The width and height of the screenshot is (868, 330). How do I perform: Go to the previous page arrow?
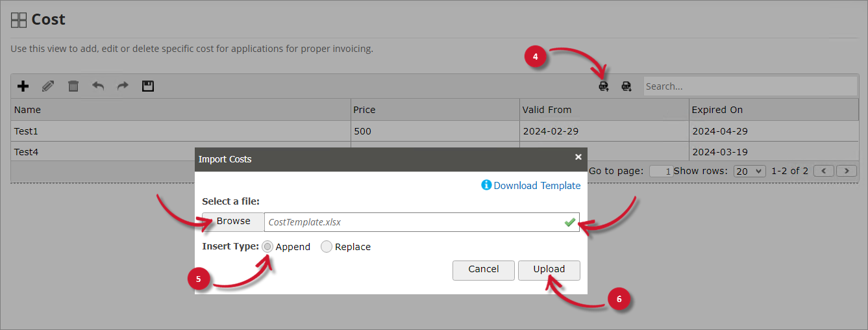824,171
